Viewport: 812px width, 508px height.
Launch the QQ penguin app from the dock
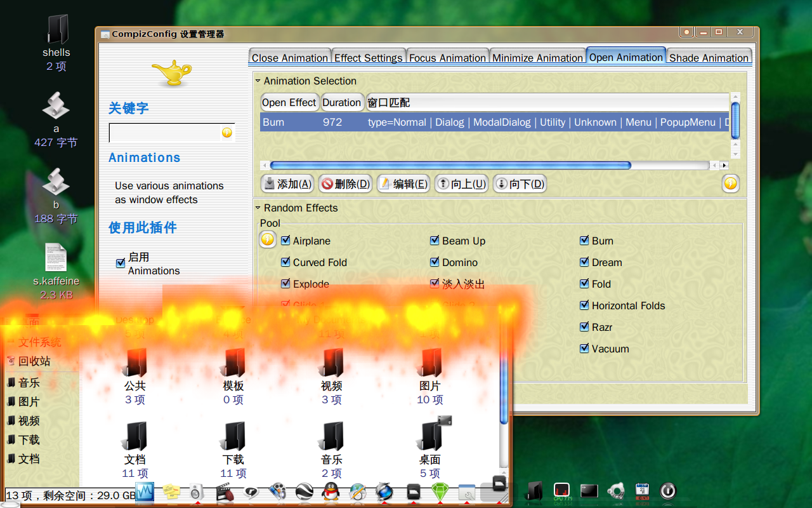331,491
